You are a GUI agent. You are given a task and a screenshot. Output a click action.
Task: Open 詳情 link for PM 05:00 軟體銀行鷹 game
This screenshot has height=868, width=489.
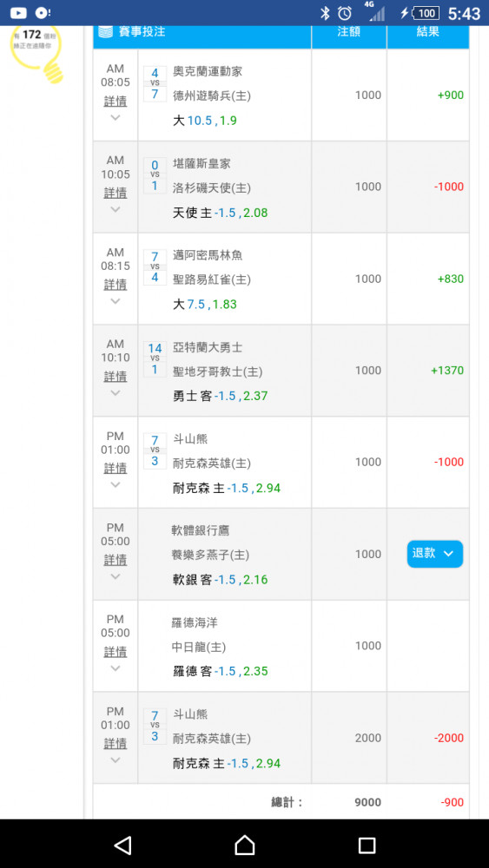pyautogui.click(x=116, y=560)
